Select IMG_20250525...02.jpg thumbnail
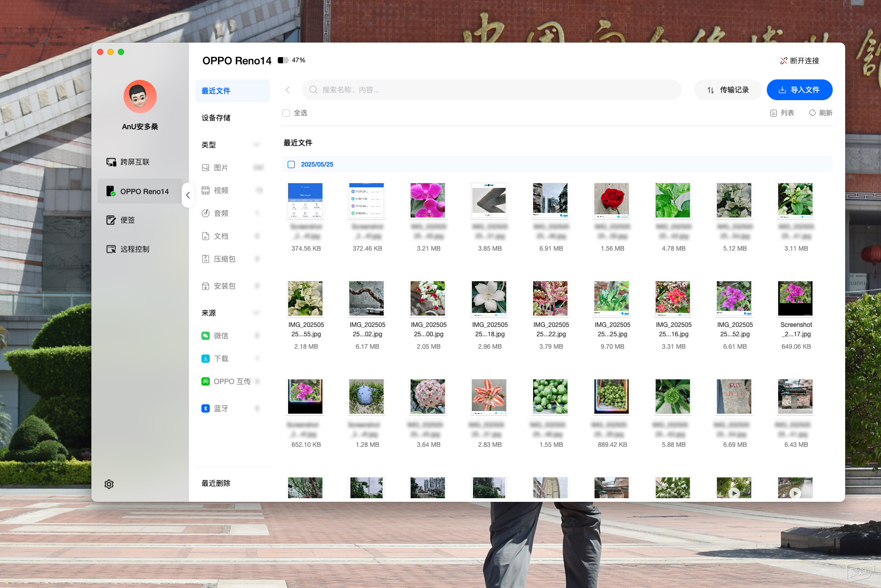The height and width of the screenshot is (588, 881). (367, 298)
